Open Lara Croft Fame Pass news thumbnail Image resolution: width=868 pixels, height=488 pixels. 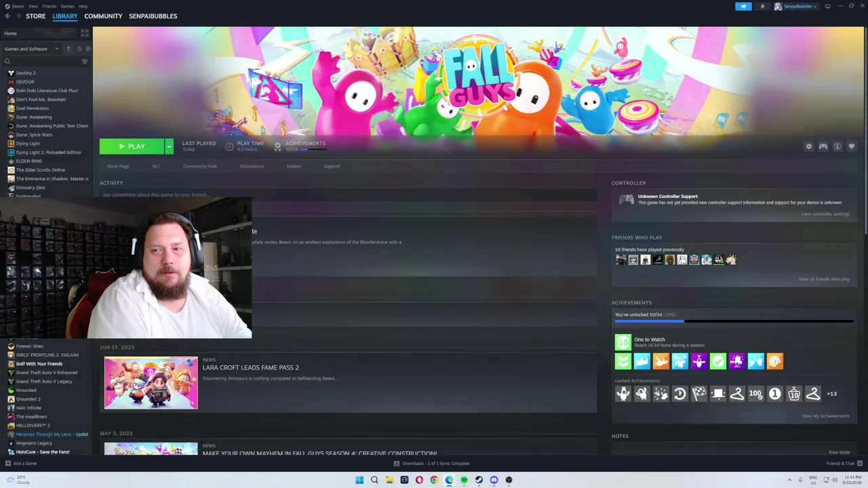(x=151, y=383)
